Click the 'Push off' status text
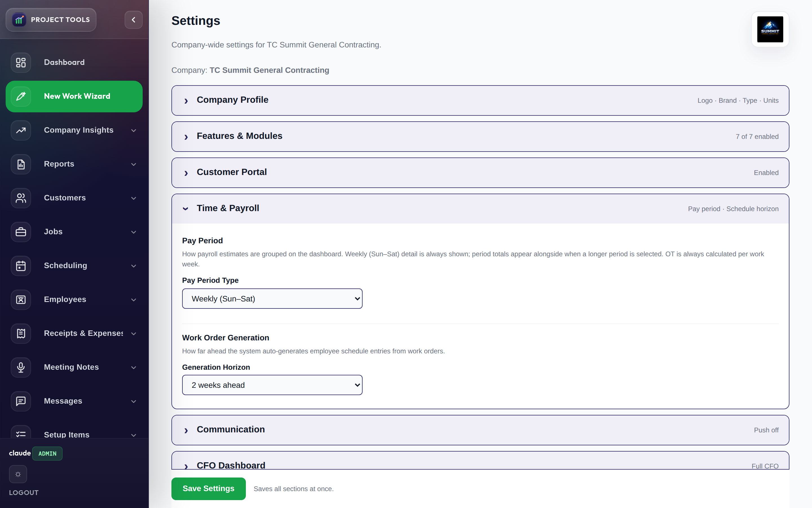812x508 pixels. tap(766, 430)
